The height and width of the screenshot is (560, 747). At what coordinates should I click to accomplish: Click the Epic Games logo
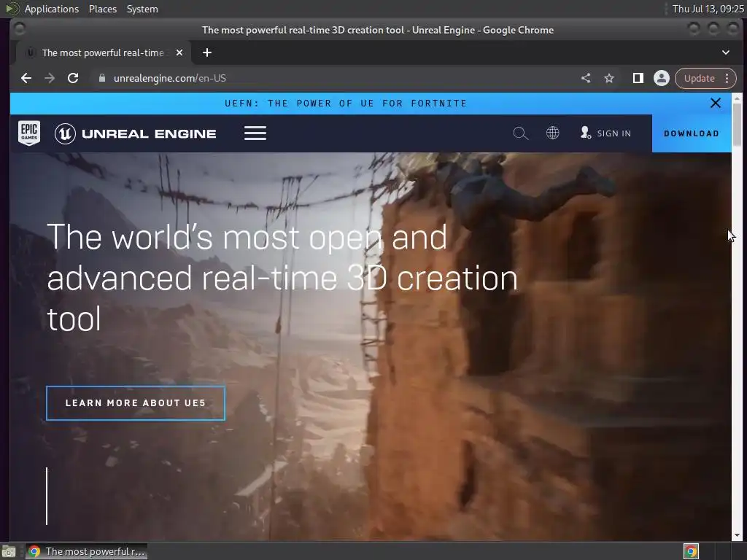tap(29, 133)
